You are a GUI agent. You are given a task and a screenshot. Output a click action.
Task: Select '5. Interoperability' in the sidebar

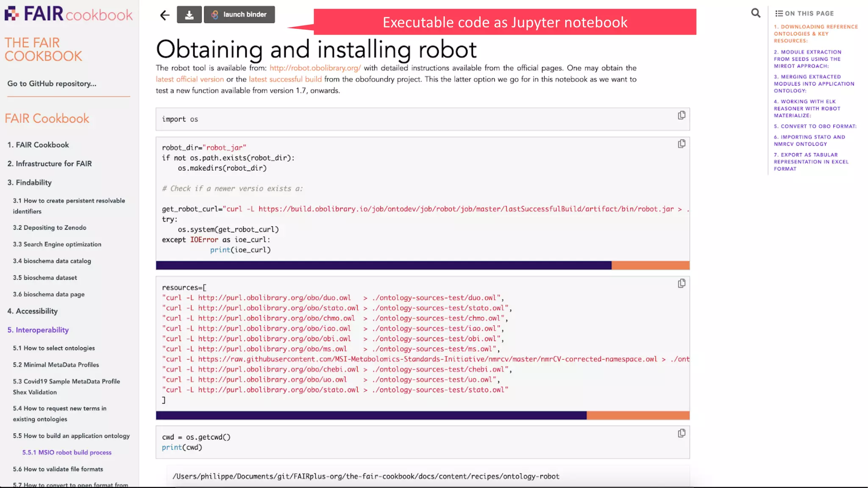tap(38, 330)
